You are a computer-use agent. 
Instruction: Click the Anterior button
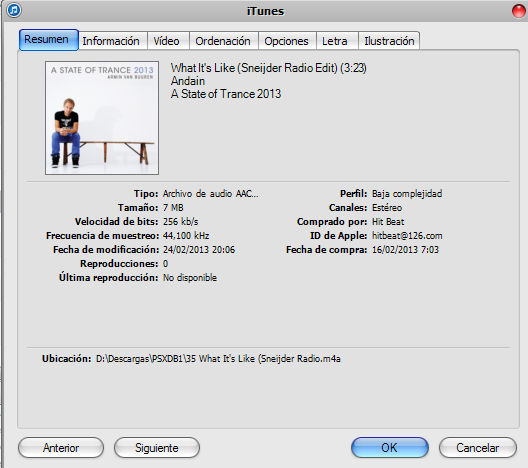pyautogui.click(x=61, y=448)
